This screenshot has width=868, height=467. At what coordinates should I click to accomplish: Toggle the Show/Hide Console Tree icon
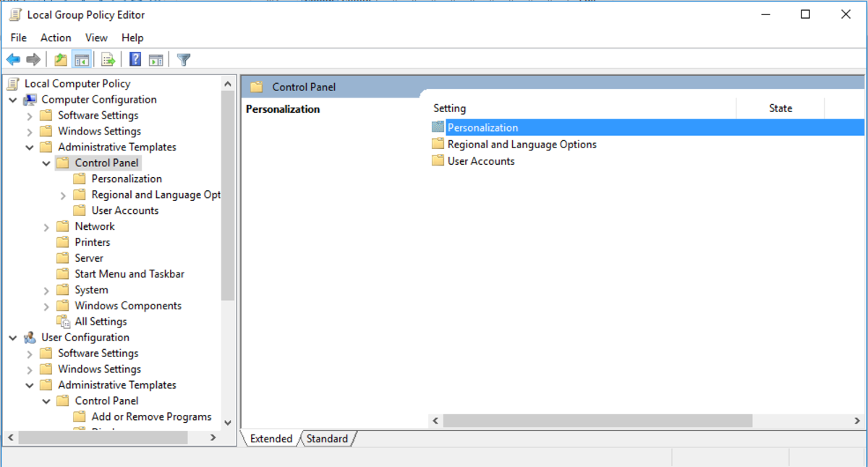[x=82, y=60]
